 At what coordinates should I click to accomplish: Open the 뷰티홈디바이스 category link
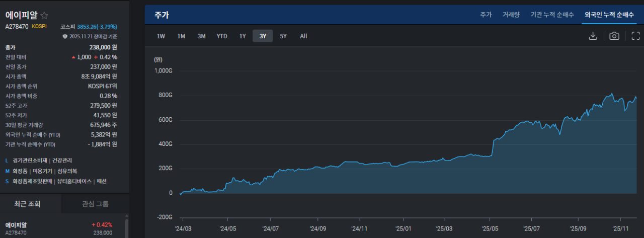(x=74, y=181)
